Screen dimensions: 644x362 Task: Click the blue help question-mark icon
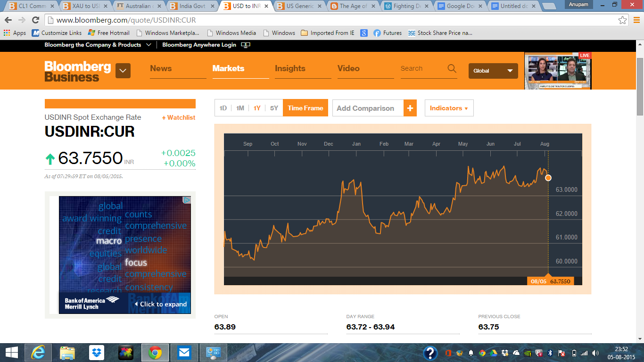point(430,353)
